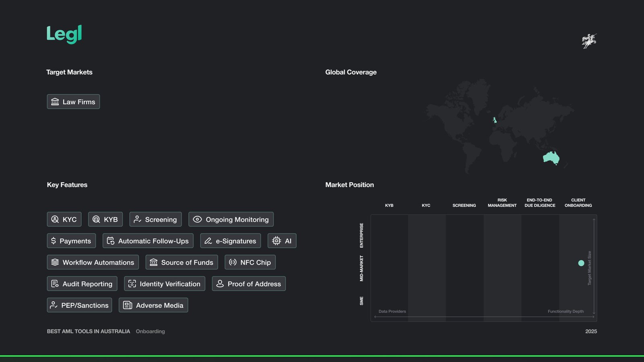Click highlighted United Kingdom on the map

tap(495, 120)
